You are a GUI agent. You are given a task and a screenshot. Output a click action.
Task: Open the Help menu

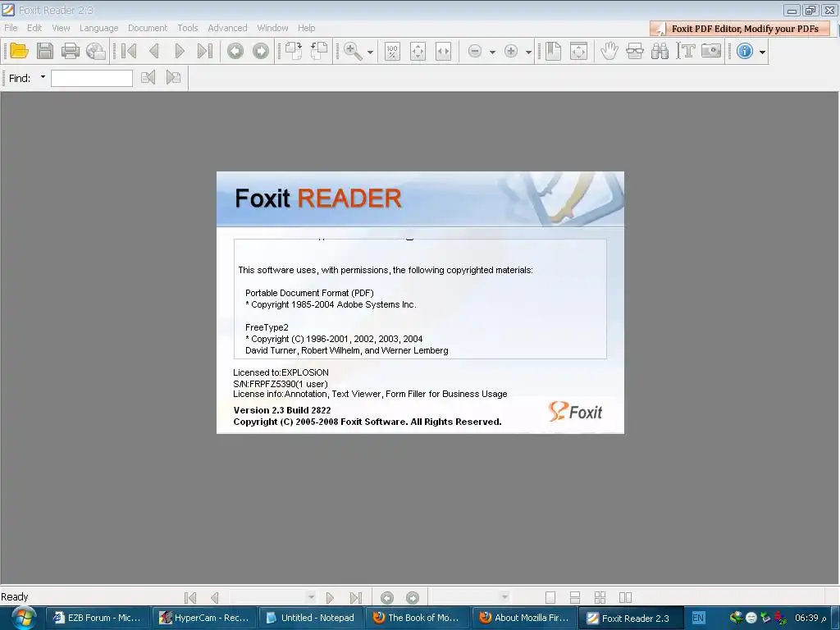click(307, 28)
